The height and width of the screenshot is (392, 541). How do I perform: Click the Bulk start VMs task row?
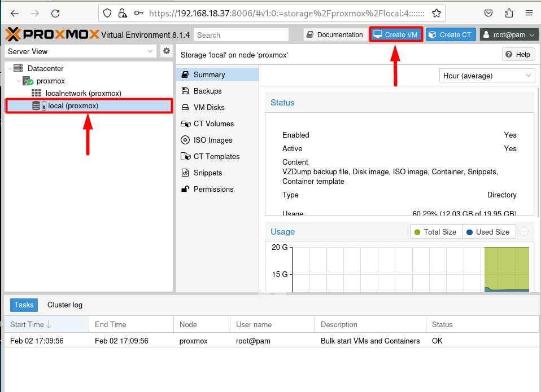(272, 341)
